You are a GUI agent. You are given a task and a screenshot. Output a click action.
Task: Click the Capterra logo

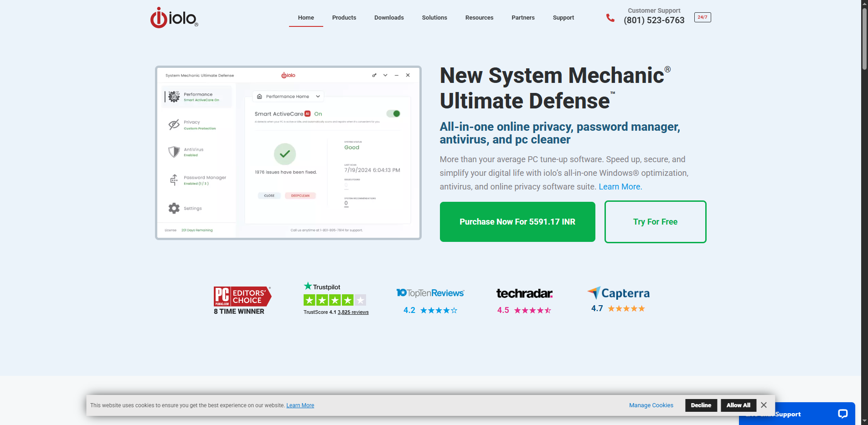pyautogui.click(x=618, y=293)
